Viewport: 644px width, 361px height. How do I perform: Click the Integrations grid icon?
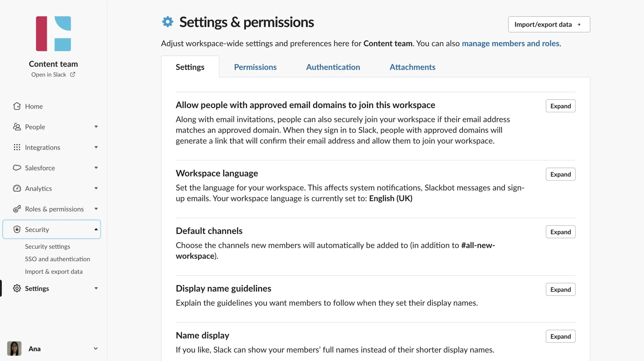tap(17, 147)
